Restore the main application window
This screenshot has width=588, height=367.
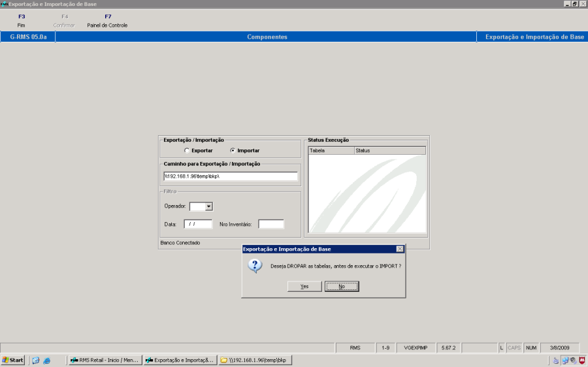click(x=574, y=4)
